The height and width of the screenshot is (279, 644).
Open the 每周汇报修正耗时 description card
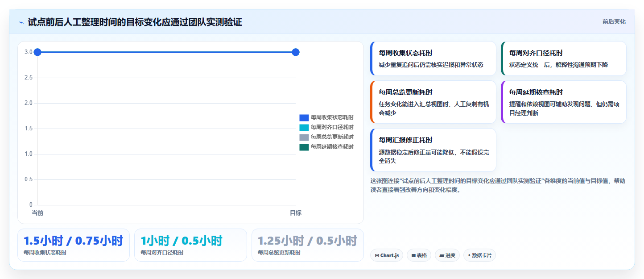[433, 150]
